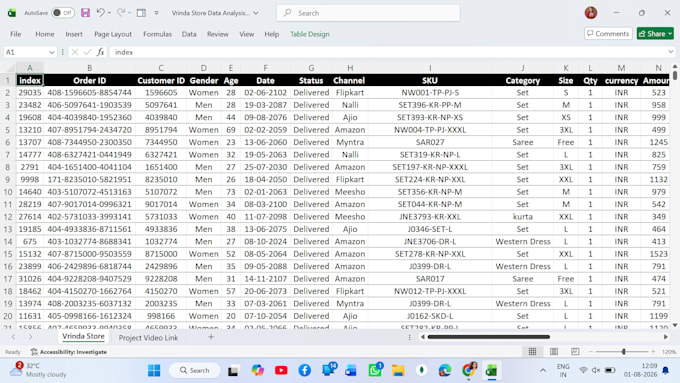The width and height of the screenshot is (680, 383).
Task: Select the SKU header cell
Action: 430,80
